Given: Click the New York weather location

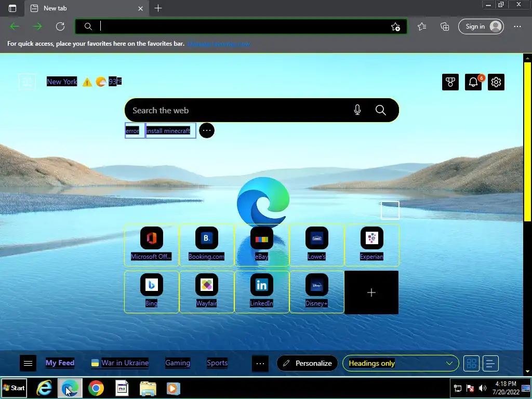Looking at the screenshot, I should click(62, 82).
